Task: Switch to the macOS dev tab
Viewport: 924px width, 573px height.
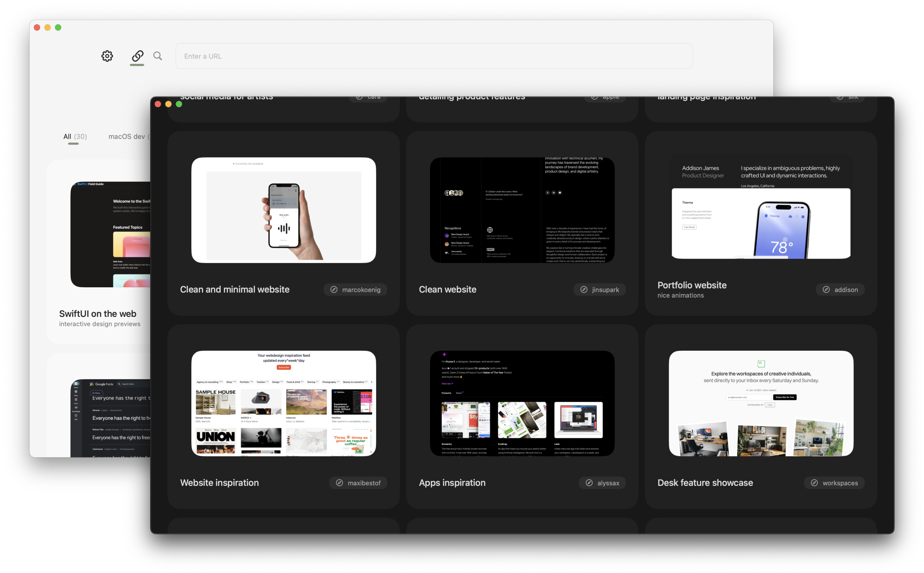Action: tap(129, 136)
